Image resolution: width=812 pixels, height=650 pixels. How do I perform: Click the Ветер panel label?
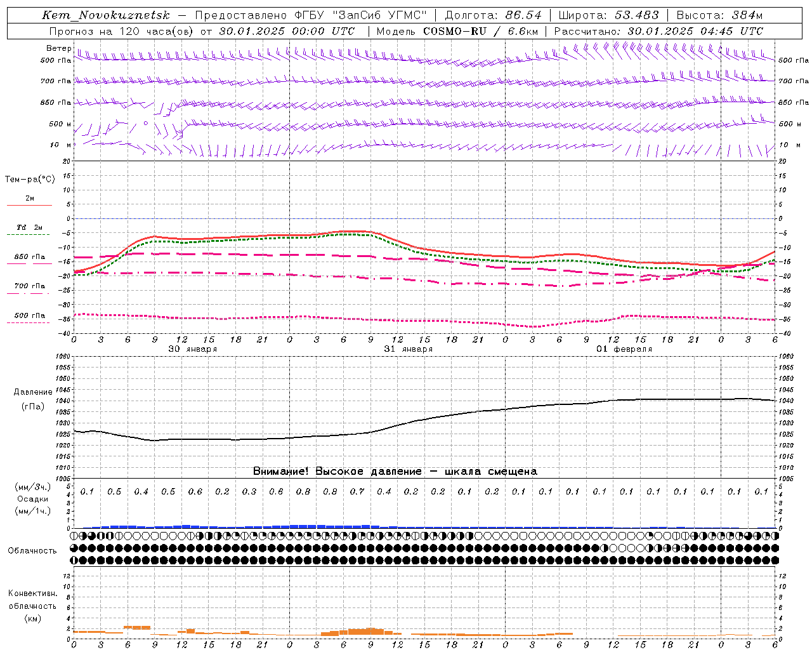(58, 48)
